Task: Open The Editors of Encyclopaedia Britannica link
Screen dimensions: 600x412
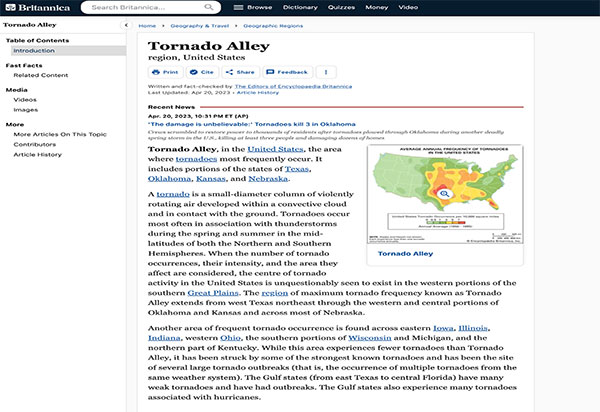Action: coord(293,86)
